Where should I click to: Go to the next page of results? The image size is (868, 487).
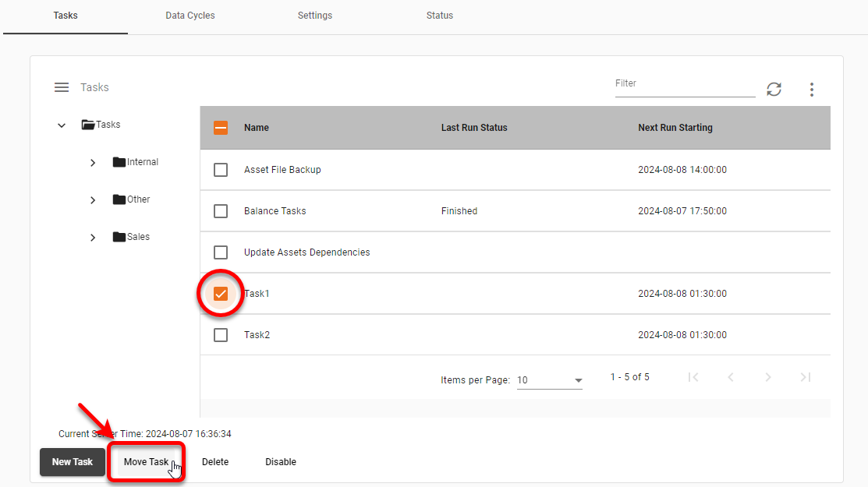tap(767, 377)
